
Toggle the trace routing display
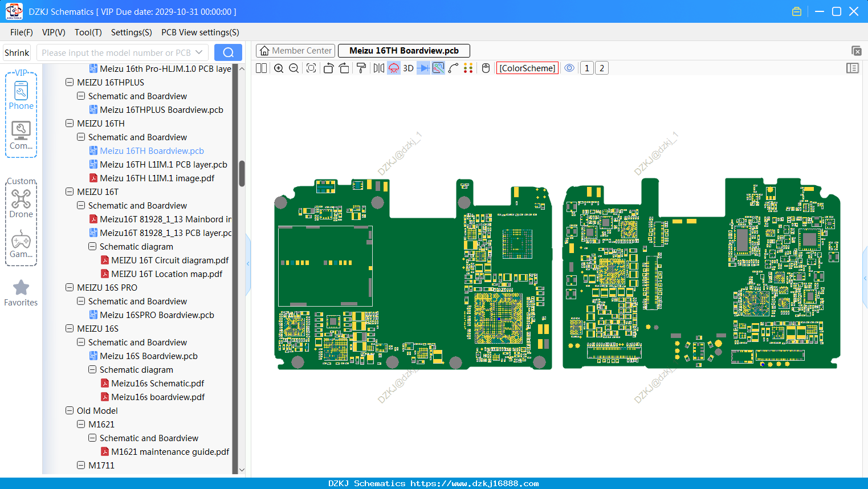click(438, 68)
